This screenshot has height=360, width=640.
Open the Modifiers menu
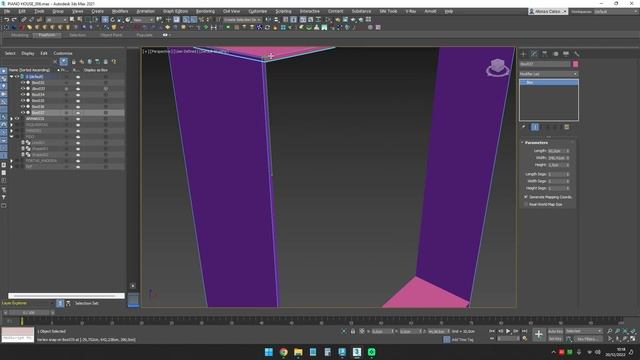click(x=120, y=11)
